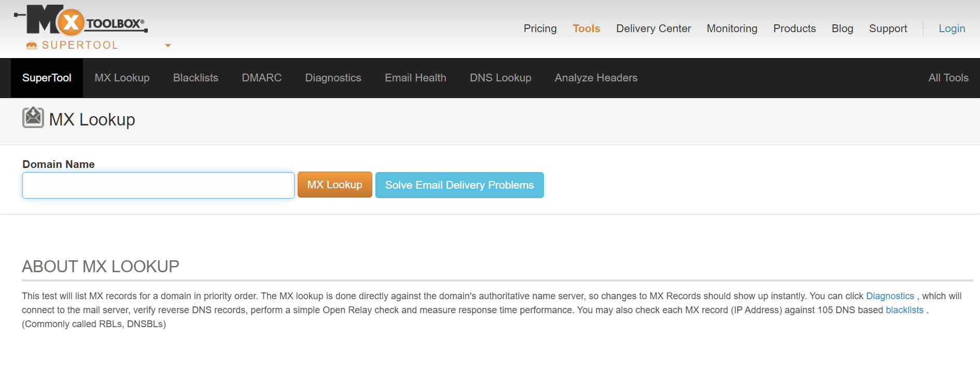The height and width of the screenshot is (365, 980).
Task: Click Solve Email Delivery Problems button
Action: (x=459, y=185)
